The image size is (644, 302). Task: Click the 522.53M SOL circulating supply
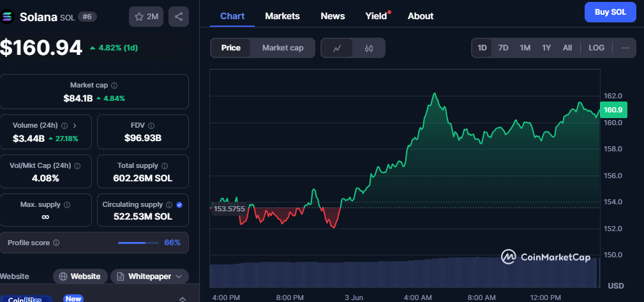(x=143, y=216)
